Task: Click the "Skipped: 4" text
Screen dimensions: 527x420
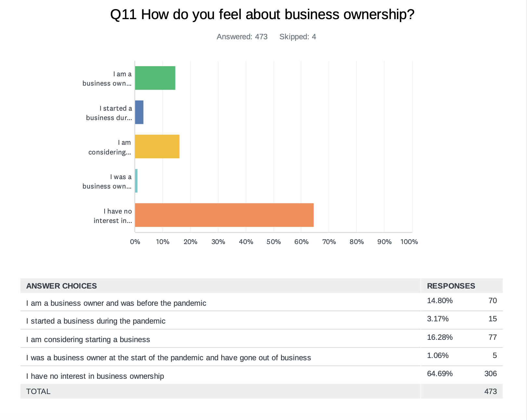Action: point(298,37)
